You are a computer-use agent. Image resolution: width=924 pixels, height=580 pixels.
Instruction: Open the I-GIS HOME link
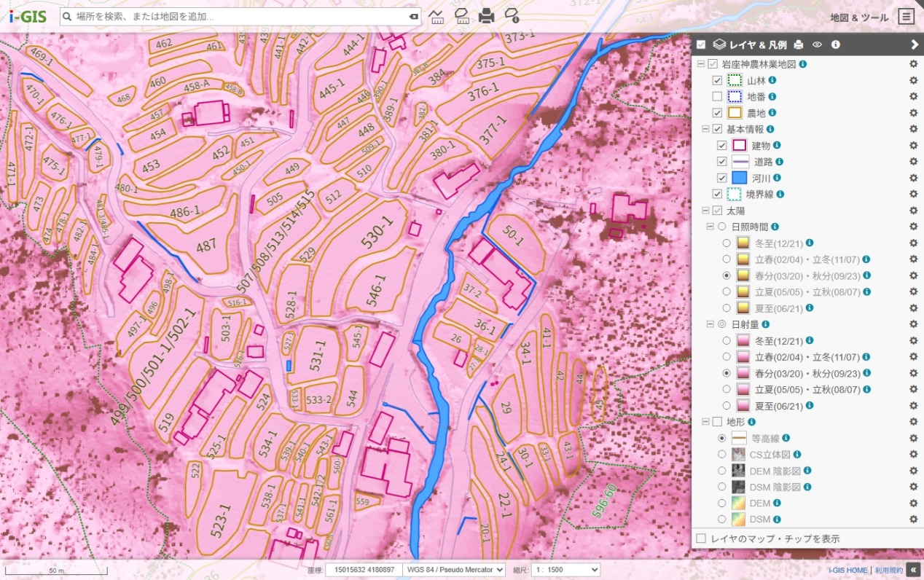847,571
